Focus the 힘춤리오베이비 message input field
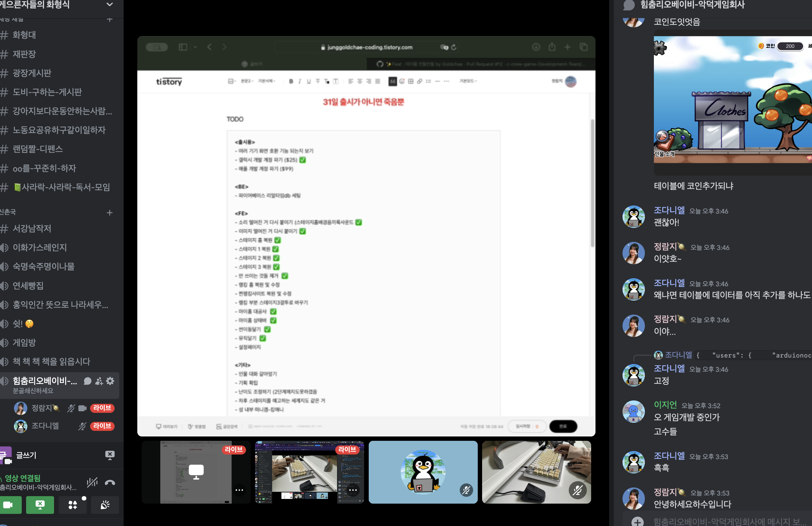 click(x=729, y=522)
